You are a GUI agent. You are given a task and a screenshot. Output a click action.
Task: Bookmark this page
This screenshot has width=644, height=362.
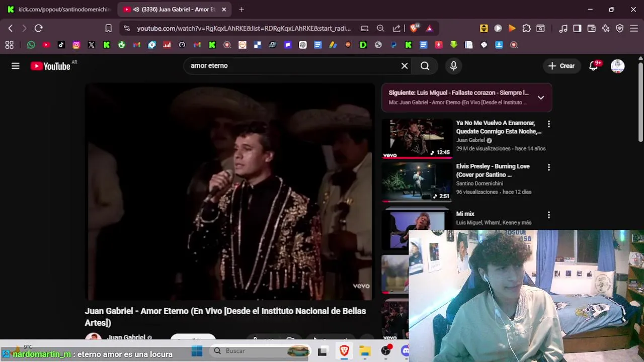pyautogui.click(x=108, y=29)
